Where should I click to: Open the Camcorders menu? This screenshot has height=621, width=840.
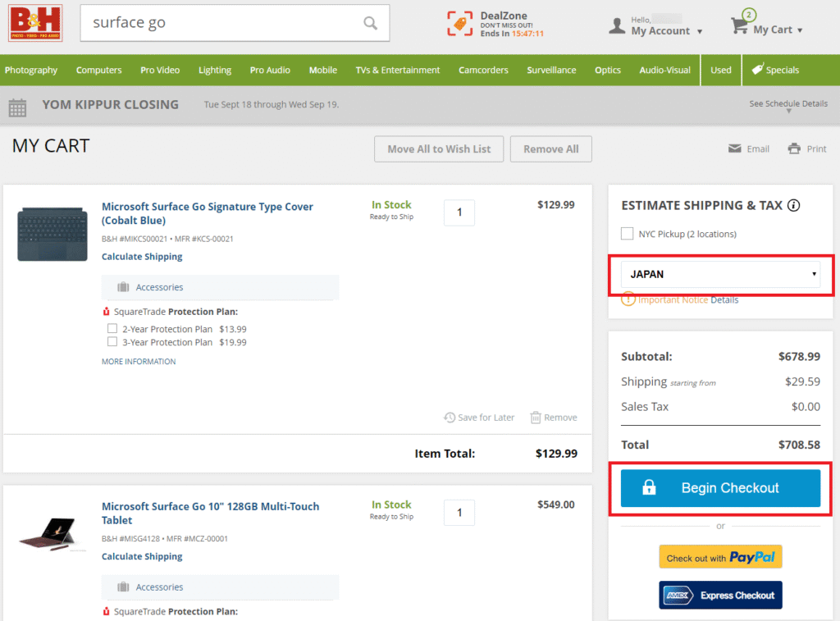tap(483, 70)
